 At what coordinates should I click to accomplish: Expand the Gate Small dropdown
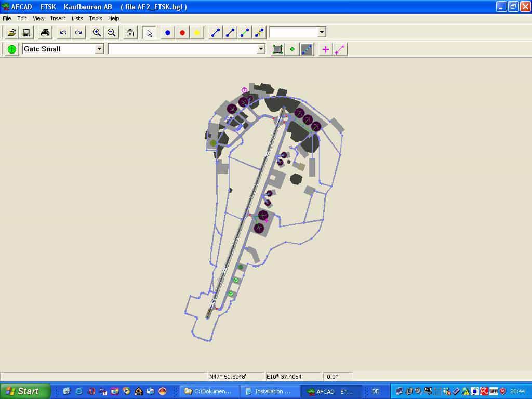tap(99, 49)
